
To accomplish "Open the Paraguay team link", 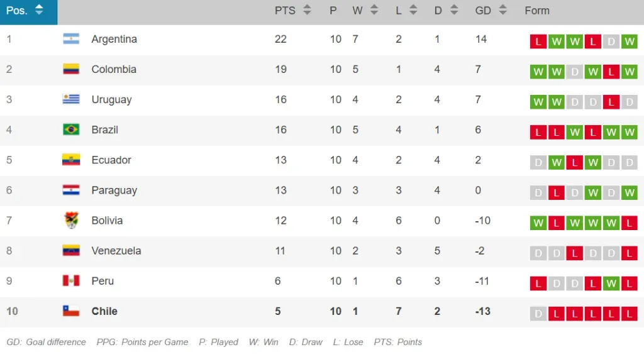I will point(114,190).
